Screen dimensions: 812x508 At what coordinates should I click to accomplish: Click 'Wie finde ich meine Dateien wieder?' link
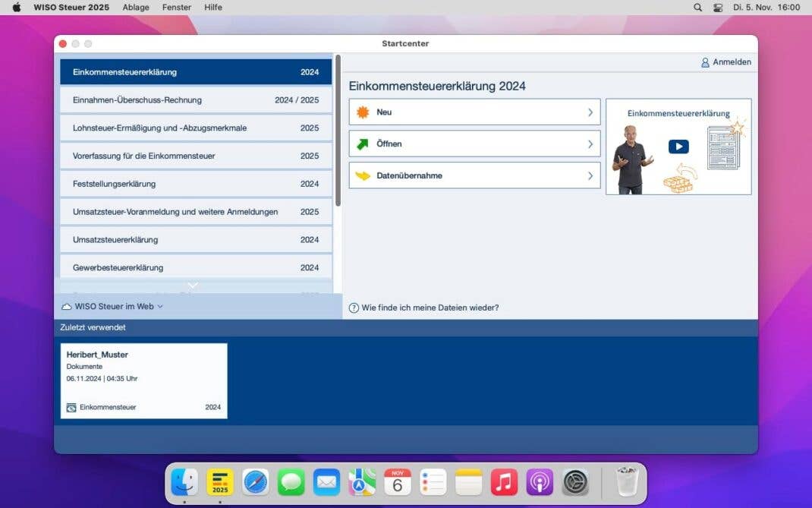[430, 308]
